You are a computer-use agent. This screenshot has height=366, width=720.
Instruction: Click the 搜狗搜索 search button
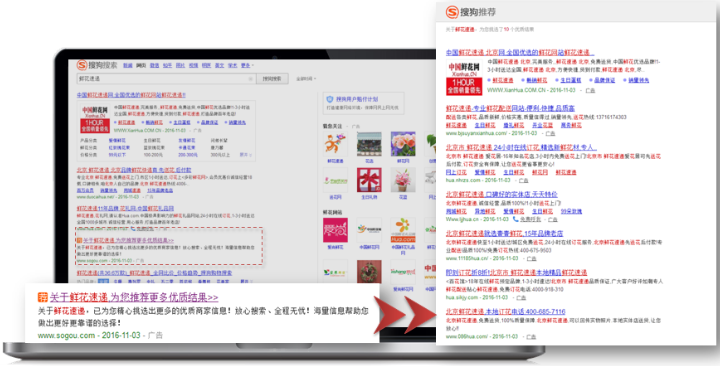click(272, 79)
